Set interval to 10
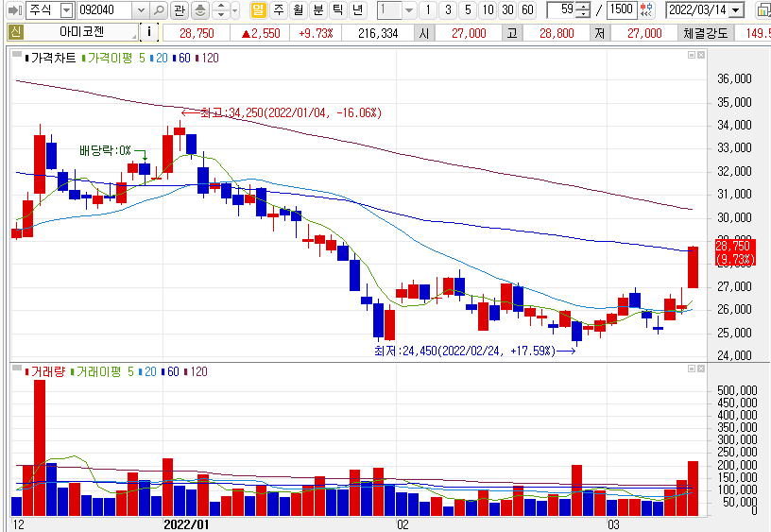Screen dimensions: 771x532 point(488,9)
